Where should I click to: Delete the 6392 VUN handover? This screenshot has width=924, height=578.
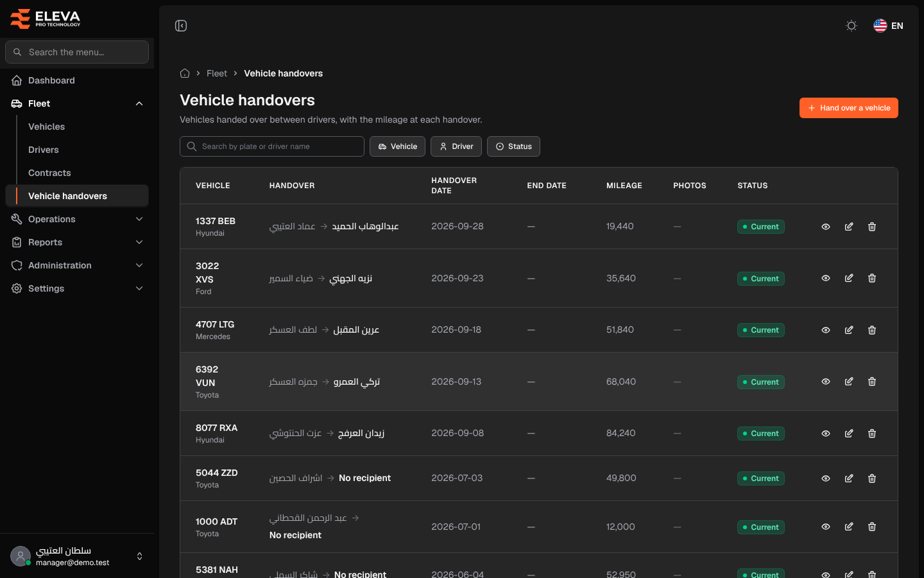[872, 381]
